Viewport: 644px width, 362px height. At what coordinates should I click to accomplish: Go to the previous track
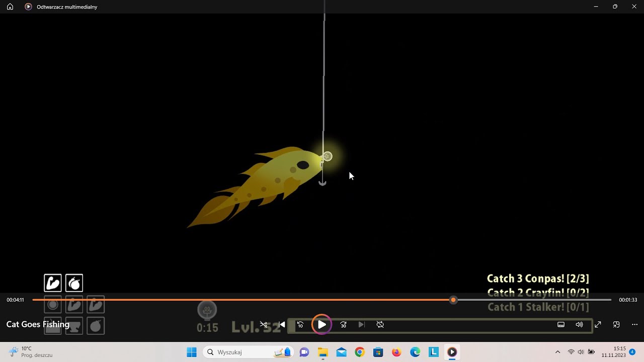[282, 325]
